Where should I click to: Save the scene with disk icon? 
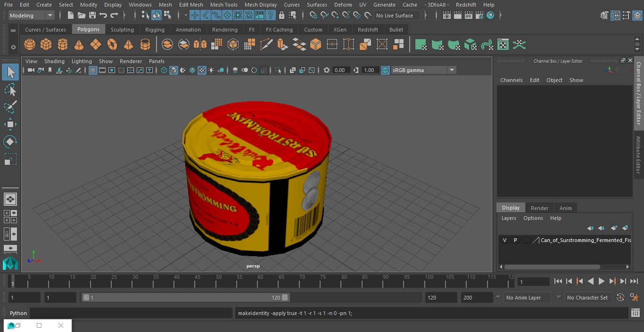[x=92, y=16]
